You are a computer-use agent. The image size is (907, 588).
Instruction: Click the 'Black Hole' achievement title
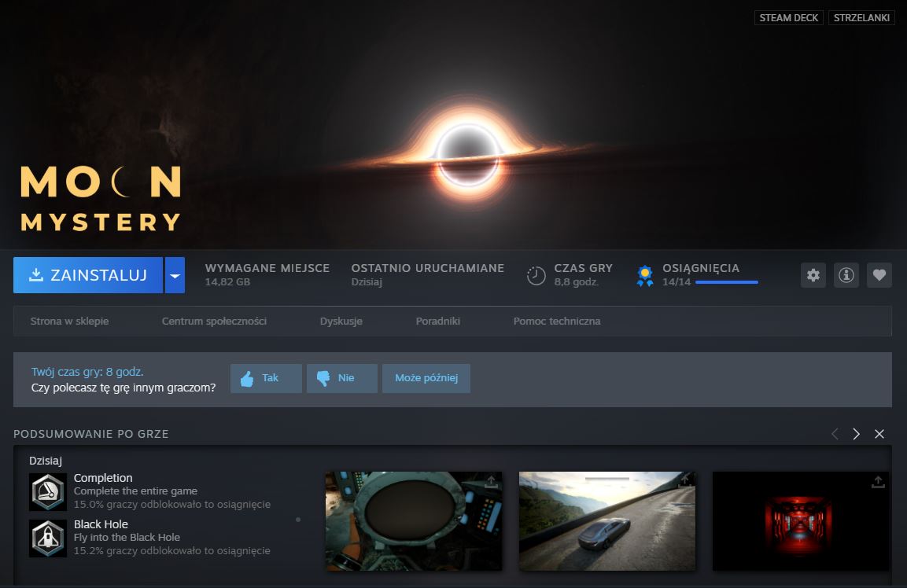pyautogui.click(x=101, y=524)
